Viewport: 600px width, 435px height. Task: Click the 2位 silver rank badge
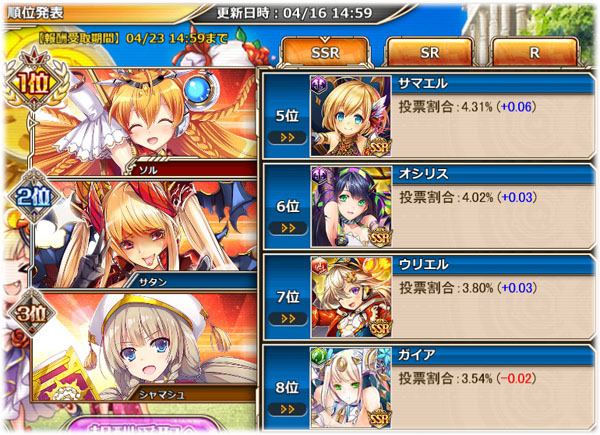(34, 196)
